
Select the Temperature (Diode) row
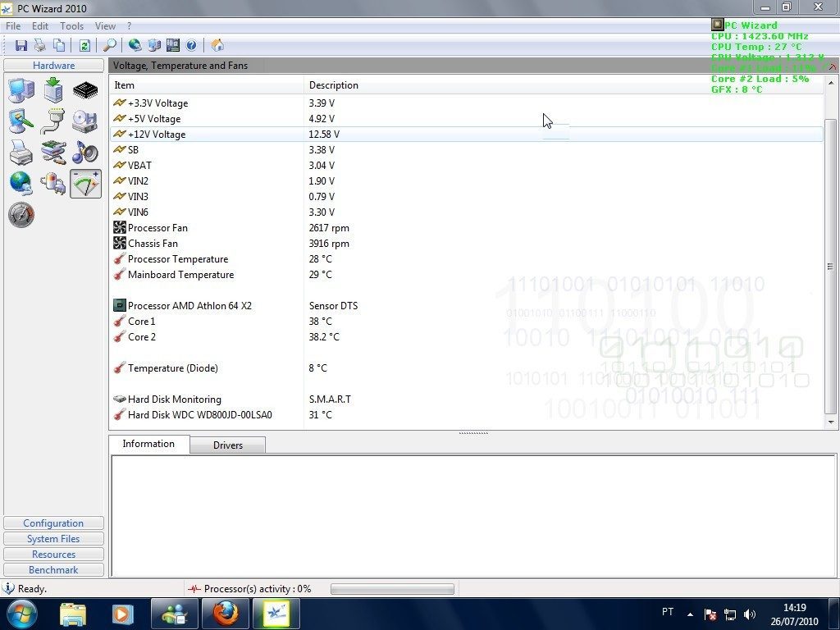(466, 368)
